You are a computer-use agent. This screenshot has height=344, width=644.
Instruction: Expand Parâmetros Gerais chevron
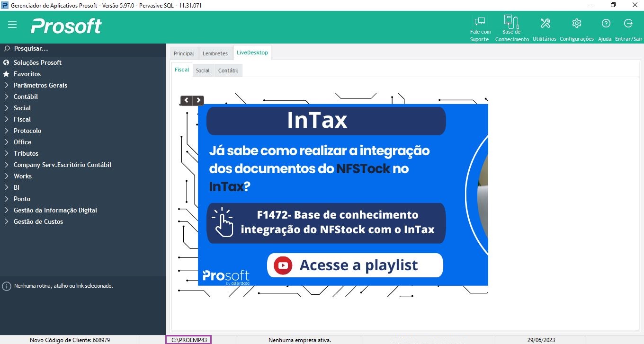(x=7, y=85)
